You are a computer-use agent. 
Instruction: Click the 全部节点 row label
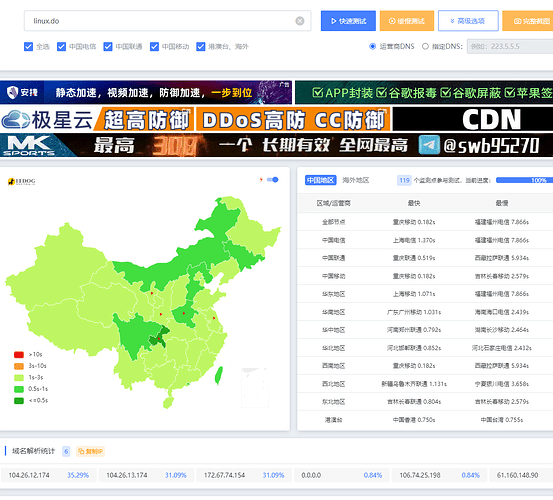pyautogui.click(x=333, y=222)
